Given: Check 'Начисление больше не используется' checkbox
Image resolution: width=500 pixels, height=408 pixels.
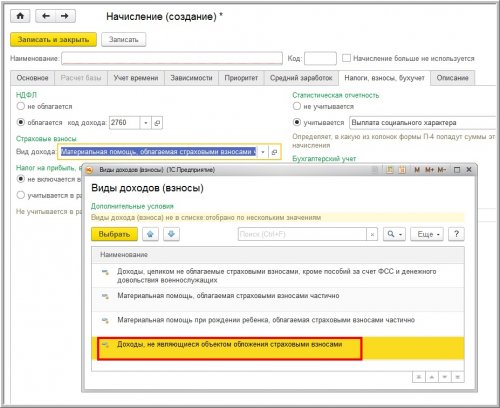Looking at the screenshot, I should 346,58.
